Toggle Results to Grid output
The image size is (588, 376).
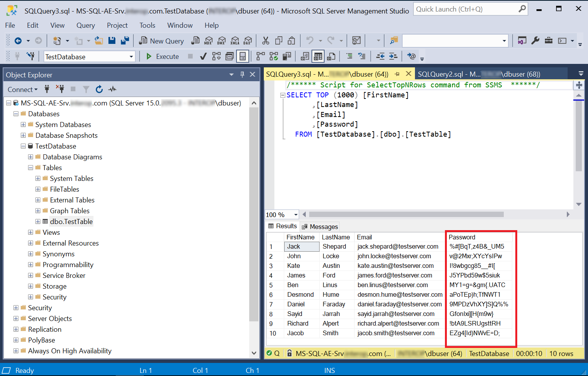click(x=318, y=57)
